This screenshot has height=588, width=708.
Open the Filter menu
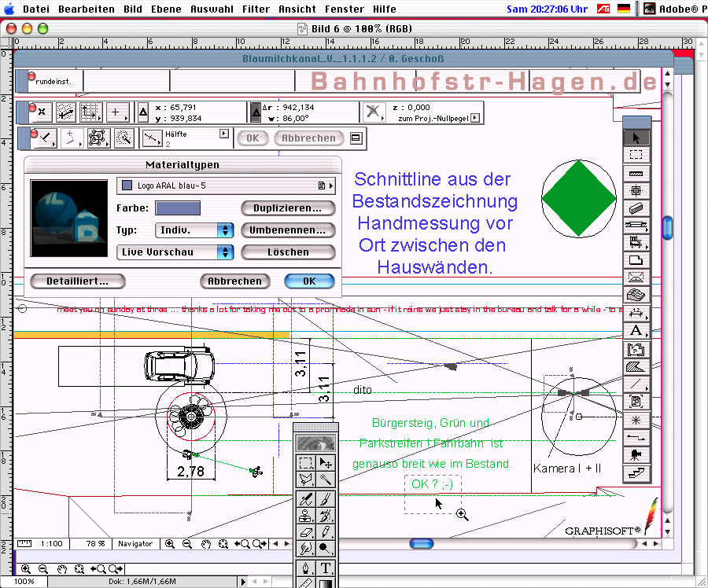pos(256,9)
